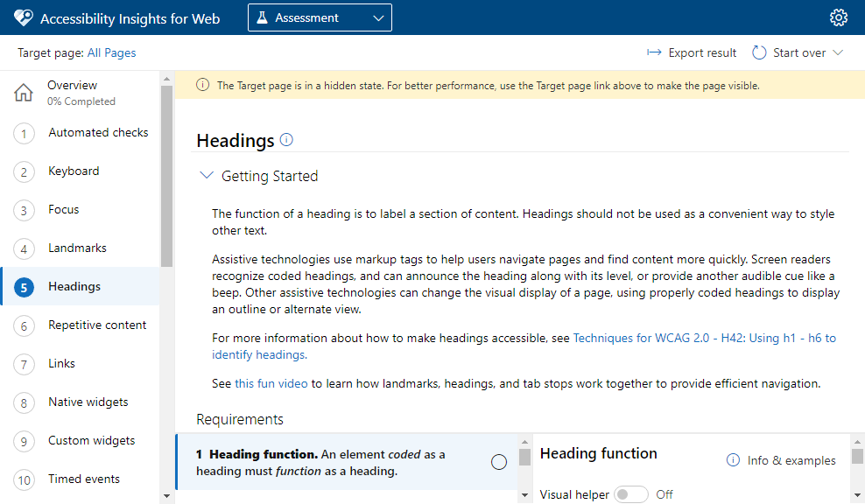
Task: Select step 5 circle for Headings
Action: 24,287
